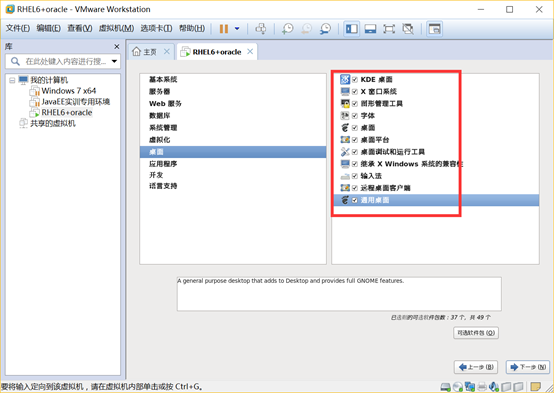Open the 虚拟机(M) menu
Screen dimensions: 554x393
pyautogui.click(x=116, y=28)
